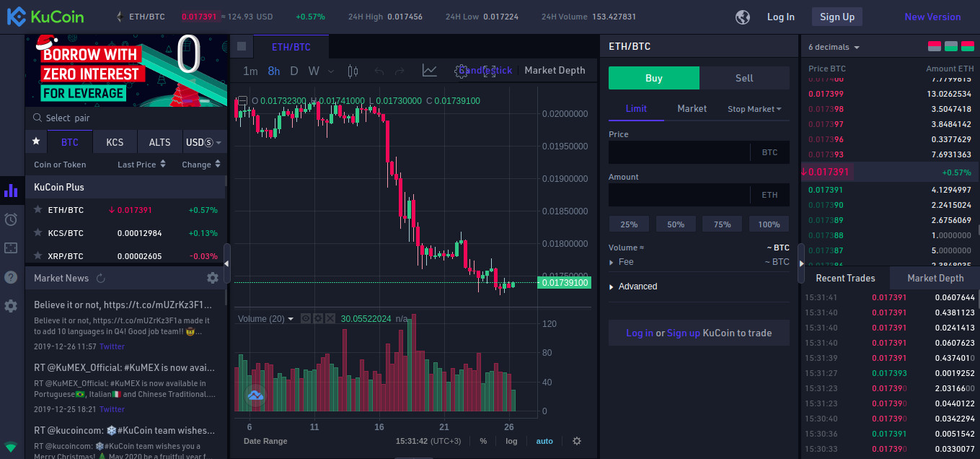Set amount to 100%

769,224
